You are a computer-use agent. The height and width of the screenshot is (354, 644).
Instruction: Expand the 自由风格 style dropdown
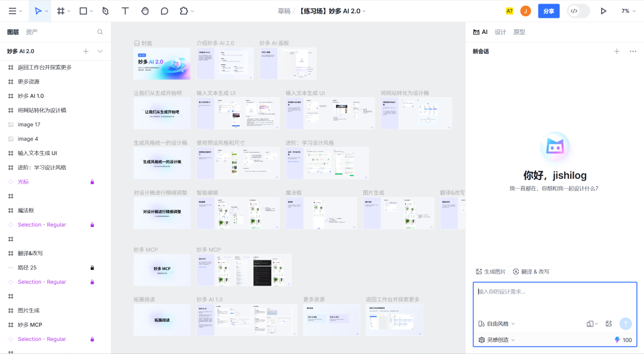pos(497,324)
